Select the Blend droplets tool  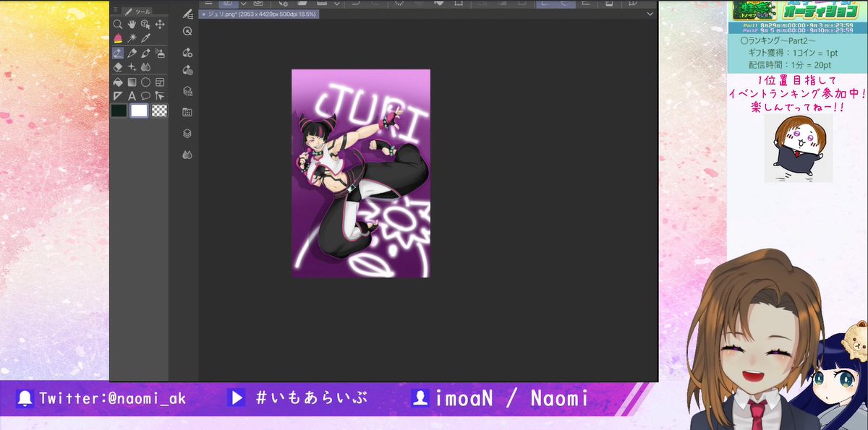(145, 66)
